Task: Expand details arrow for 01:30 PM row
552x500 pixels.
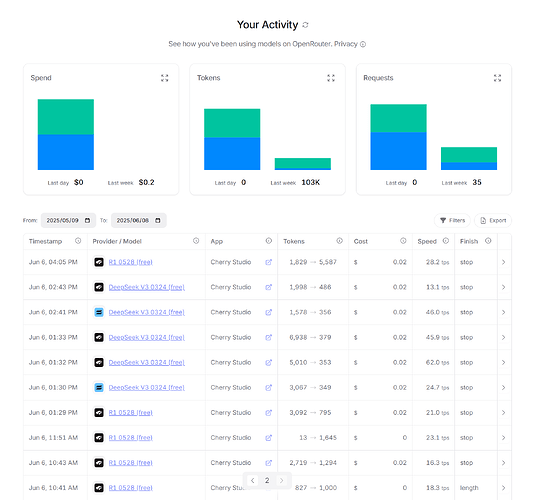Action: click(503, 387)
